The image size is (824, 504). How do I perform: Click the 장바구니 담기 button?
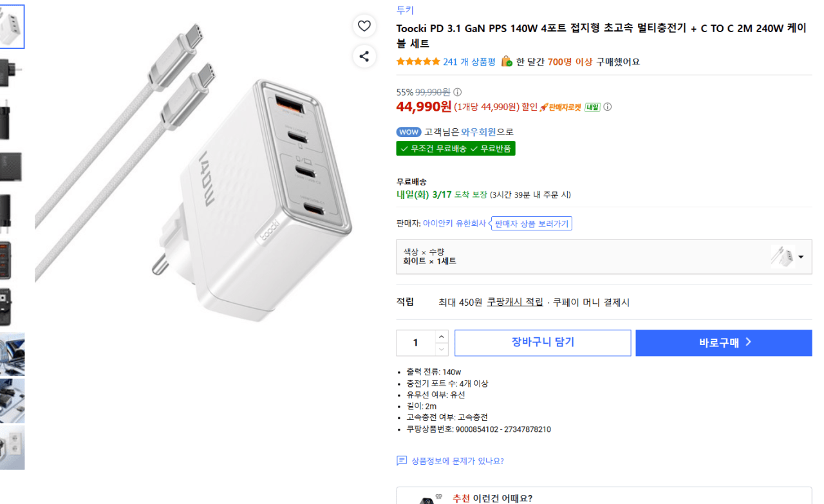[x=542, y=342]
